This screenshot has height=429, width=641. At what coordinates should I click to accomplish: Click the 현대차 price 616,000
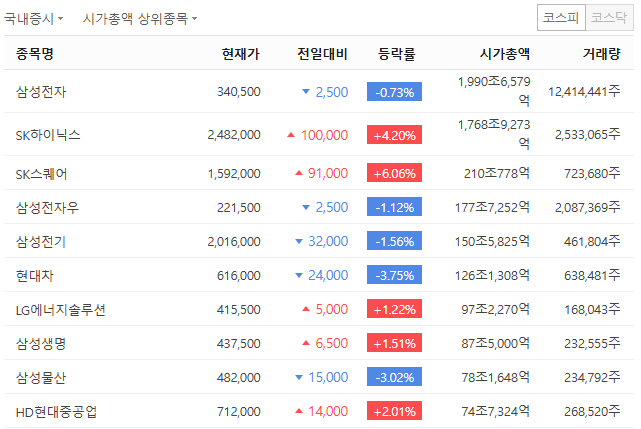(x=239, y=276)
